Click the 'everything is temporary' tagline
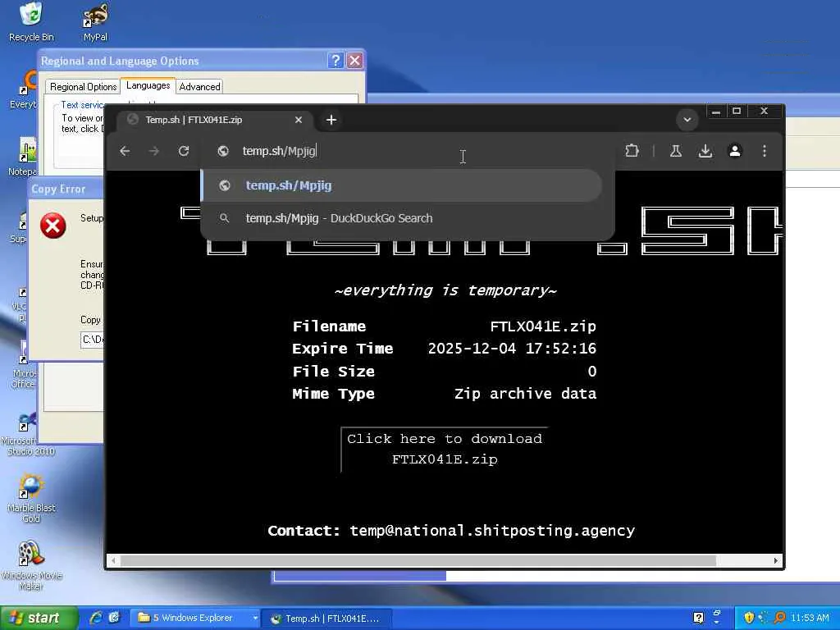 445,290
